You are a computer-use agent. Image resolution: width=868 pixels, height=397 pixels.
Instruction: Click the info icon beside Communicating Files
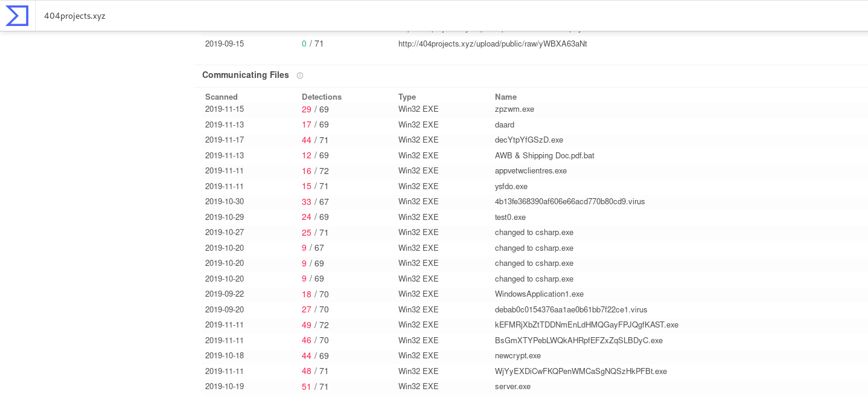point(300,76)
